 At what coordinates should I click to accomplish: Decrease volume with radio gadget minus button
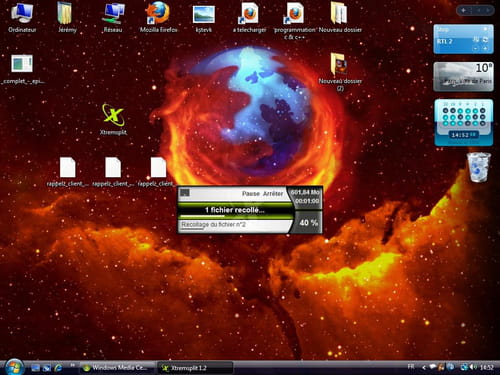(x=476, y=49)
